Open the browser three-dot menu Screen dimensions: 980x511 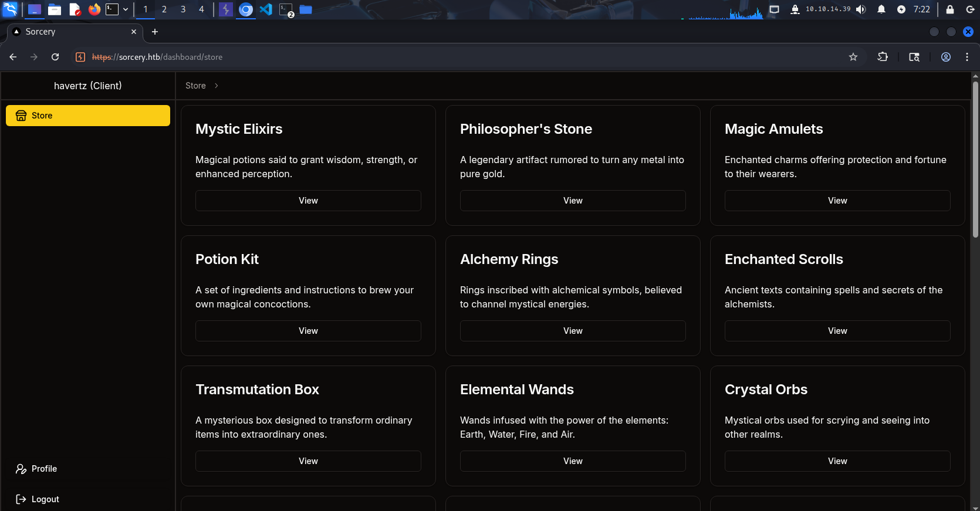tap(967, 57)
